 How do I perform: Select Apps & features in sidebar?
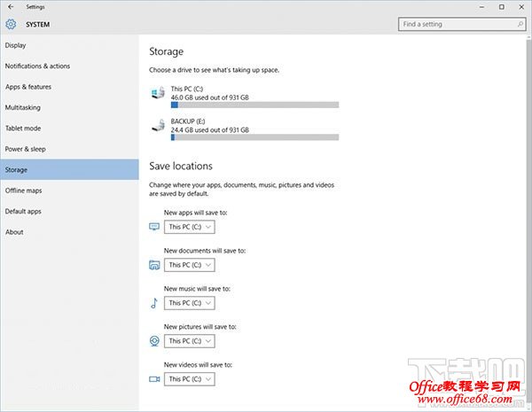pyautogui.click(x=69, y=87)
